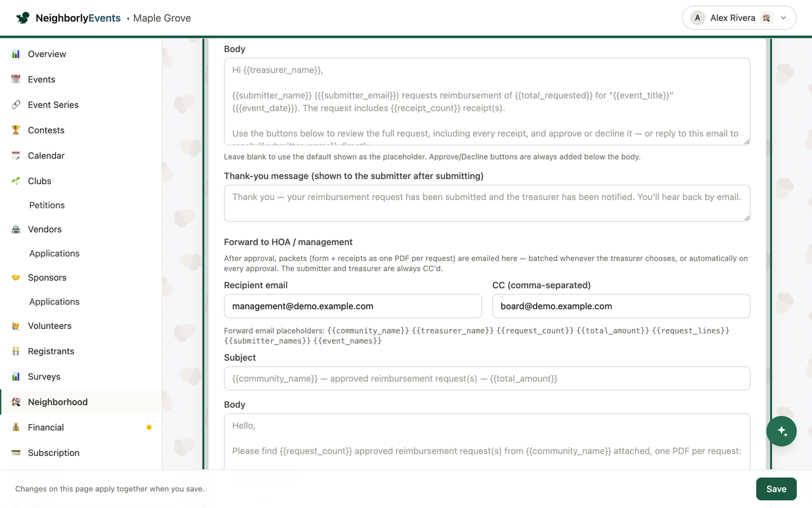Screen dimensions: 812x508
Task: Click the treasurer email Body textarea
Action: (x=487, y=102)
